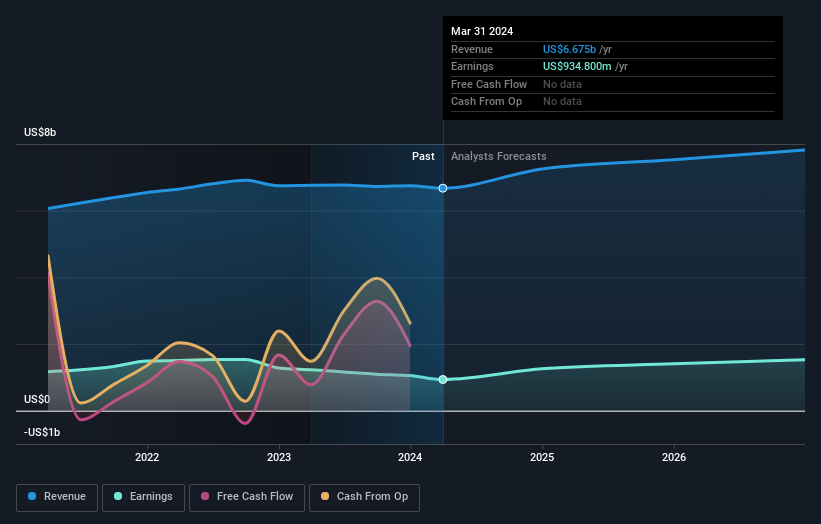Click the Earnings label in tooltip
This screenshot has width=821, height=524.
(472, 66)
